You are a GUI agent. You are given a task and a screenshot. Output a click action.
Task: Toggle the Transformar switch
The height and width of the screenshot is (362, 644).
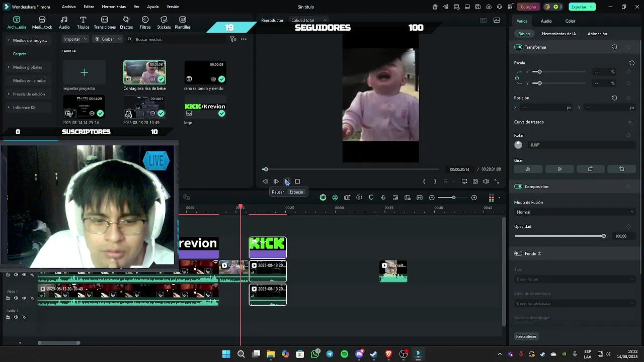pyautogui.click(x=518, y=47)
